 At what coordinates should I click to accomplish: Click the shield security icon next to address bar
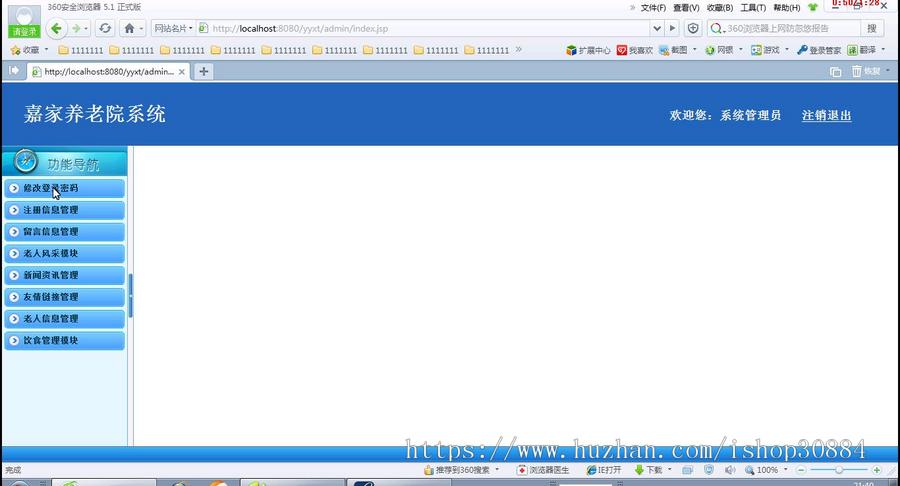pyautogui.click(x=693, y=28)
